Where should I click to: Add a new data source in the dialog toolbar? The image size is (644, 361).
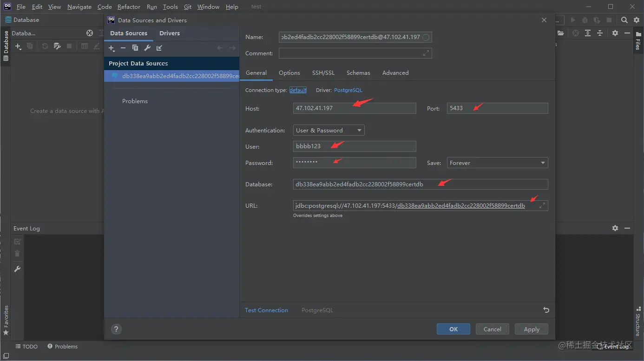pyautogui.click(x=112, y=48)
